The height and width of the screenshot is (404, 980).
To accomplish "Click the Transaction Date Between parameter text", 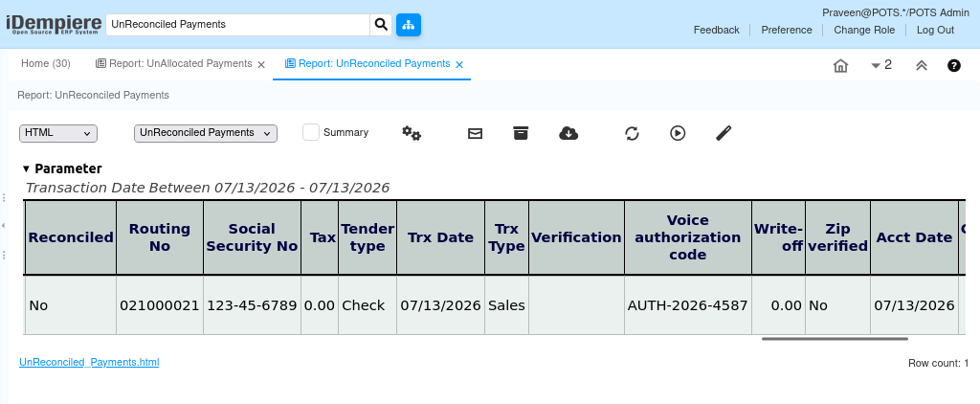I will [x=208, y=189].
